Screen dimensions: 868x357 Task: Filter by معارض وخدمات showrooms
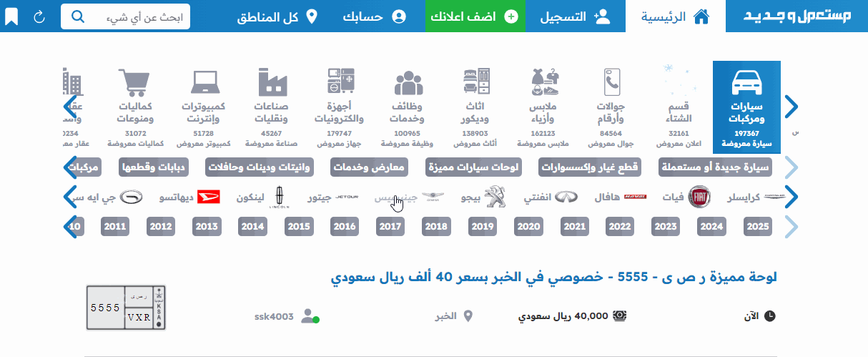coord(368,168)
